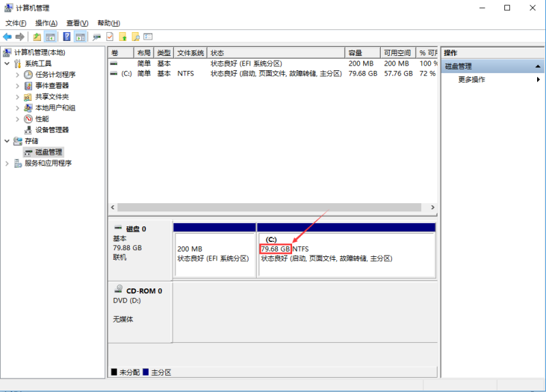Click the System Tools wrench icon

(x=18, y=63)
